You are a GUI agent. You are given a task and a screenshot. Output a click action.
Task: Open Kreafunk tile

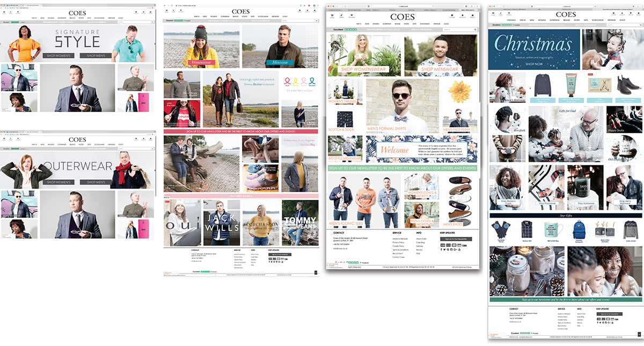(x=508, y=119)
